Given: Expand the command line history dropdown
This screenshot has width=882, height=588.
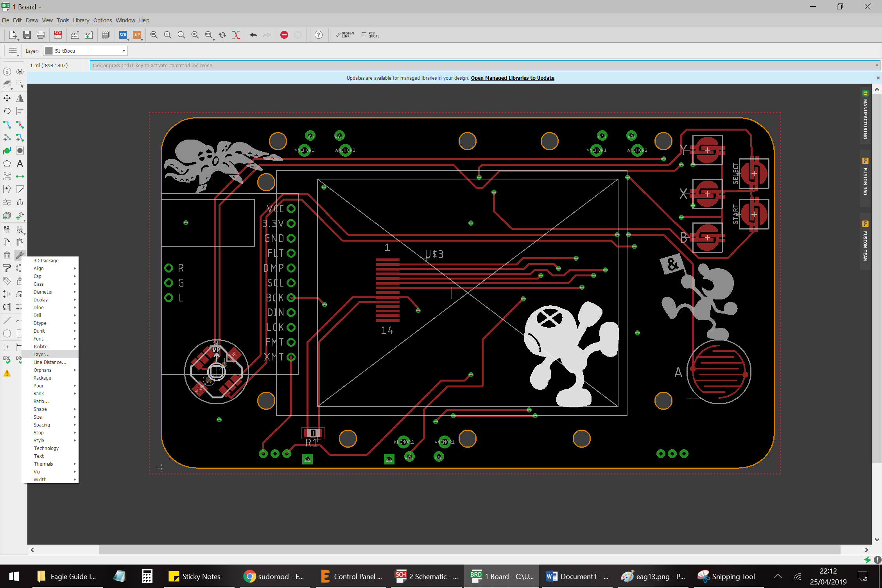Looking at the screenshot, I should coord(877,65).
